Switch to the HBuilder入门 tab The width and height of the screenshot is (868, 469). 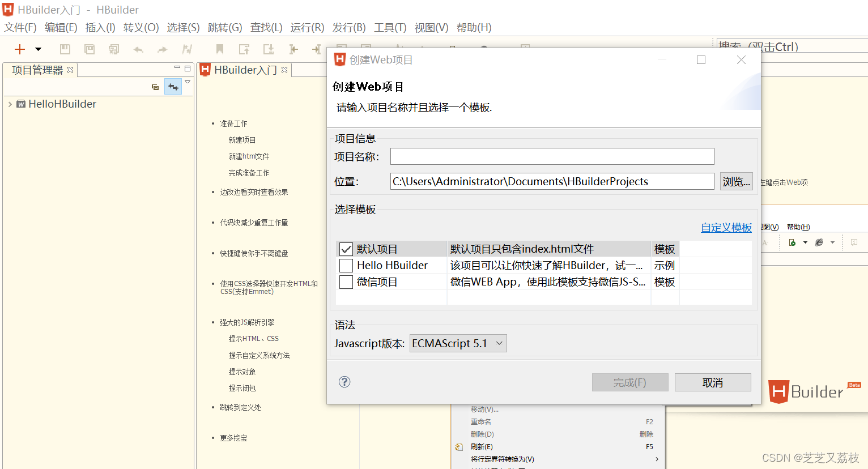[x=245, y=70]
